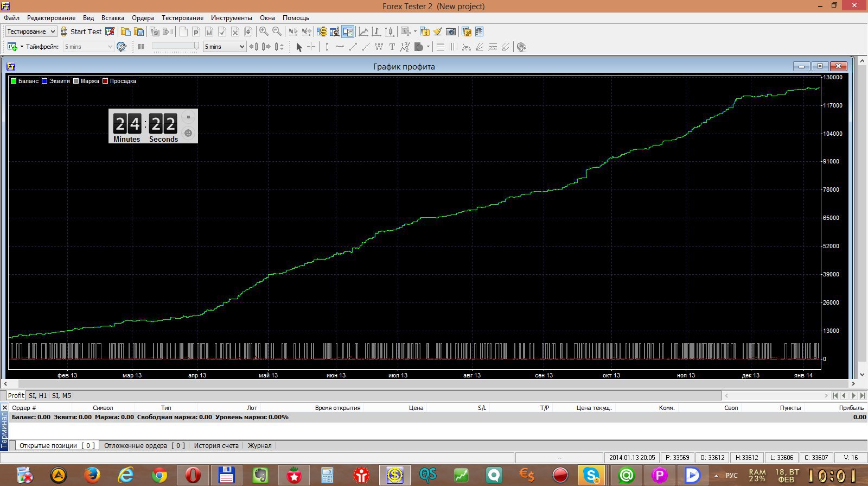Toggle the blue Эквити legend box
868x486 pixels.
tap(44, 81)
